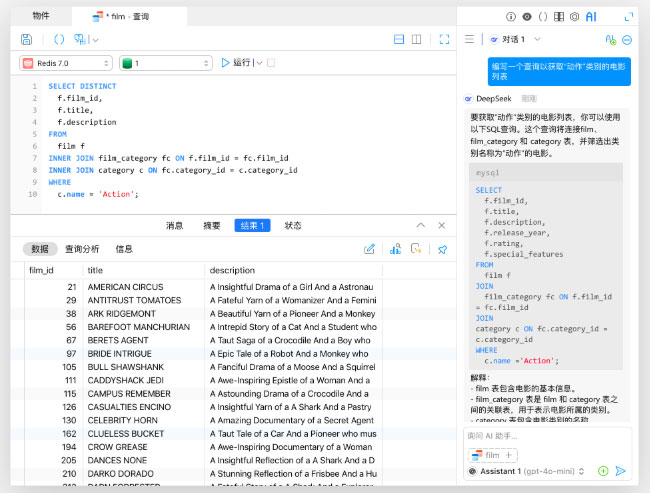Click the info icon in right panel

(x=511, y=17)
